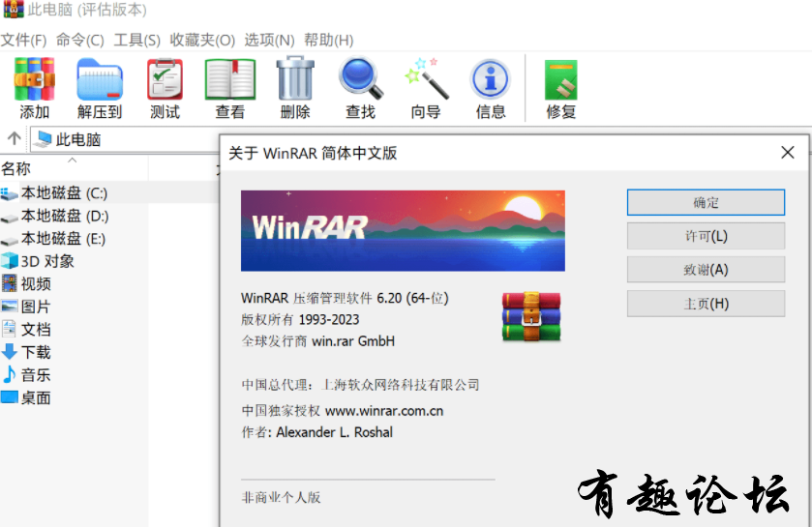Click the 下载 row label
This screenshot has height=527, width=812.
(36, 352)
